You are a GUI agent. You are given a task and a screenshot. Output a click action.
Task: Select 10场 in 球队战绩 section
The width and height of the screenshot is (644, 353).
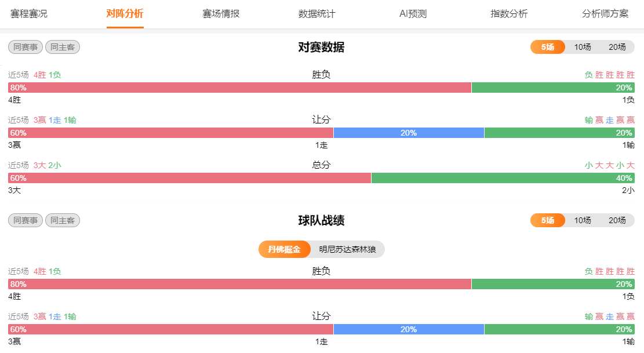583,220
